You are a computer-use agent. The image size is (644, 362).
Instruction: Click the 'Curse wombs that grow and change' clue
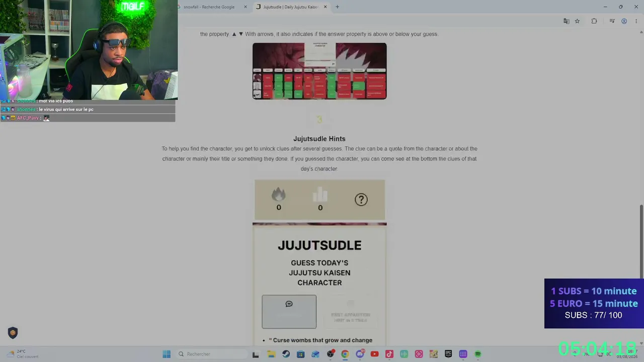(320, 340)
